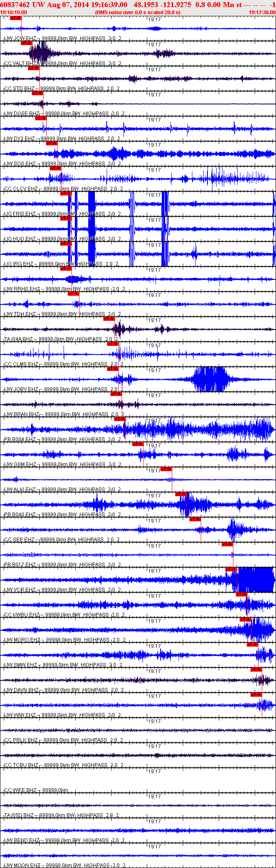Click the red pick flag above VALT trace
The width and height of the screenshot is (276, 868).
click(26, 43)
